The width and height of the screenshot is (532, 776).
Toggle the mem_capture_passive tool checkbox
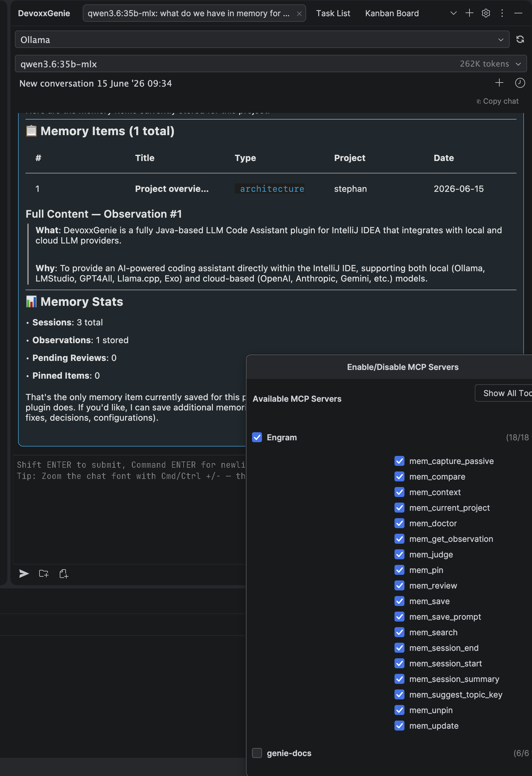pos(399,461)
